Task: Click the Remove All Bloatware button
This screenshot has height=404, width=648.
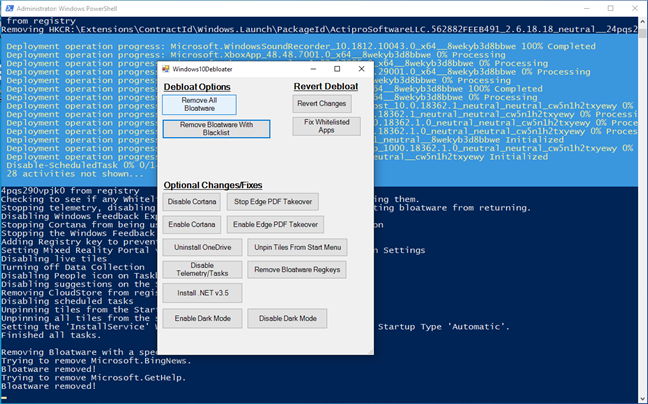Action: (199, 104)
